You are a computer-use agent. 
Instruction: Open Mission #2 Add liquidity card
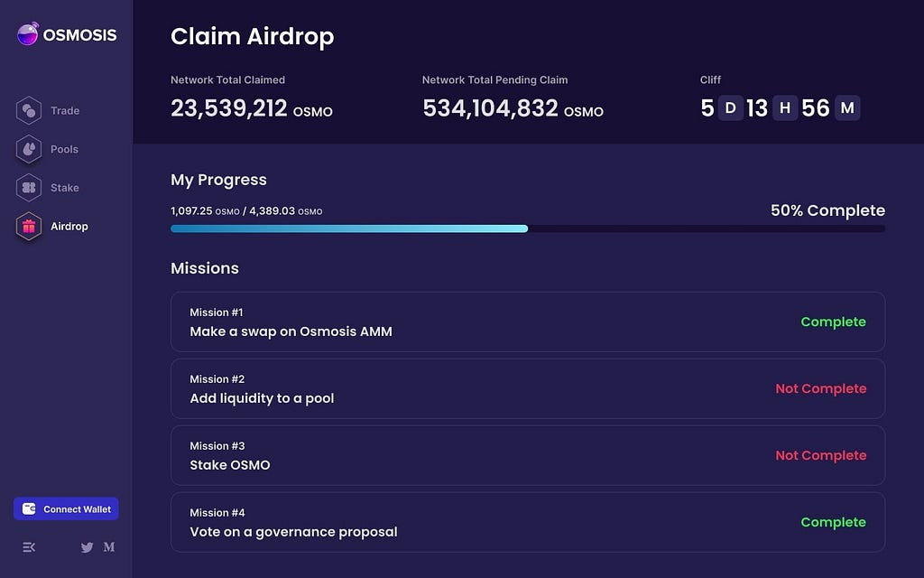point(527,388)
